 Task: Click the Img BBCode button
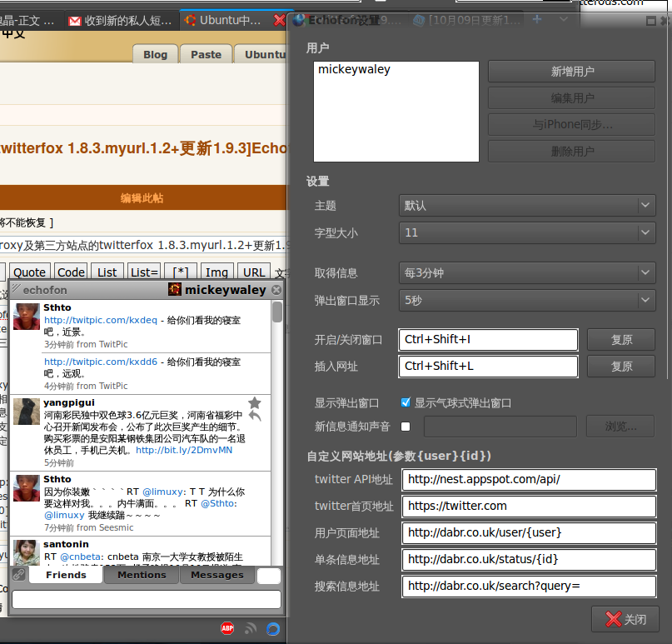(x=217, y=272)
